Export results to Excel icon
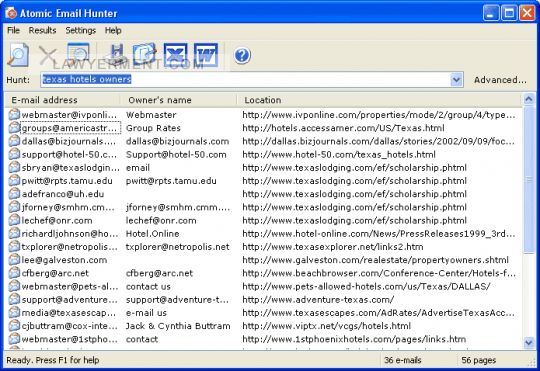Image resolution: width=540 pixels, height=371 pixels. pyautogui.click(x=176, y=55)
